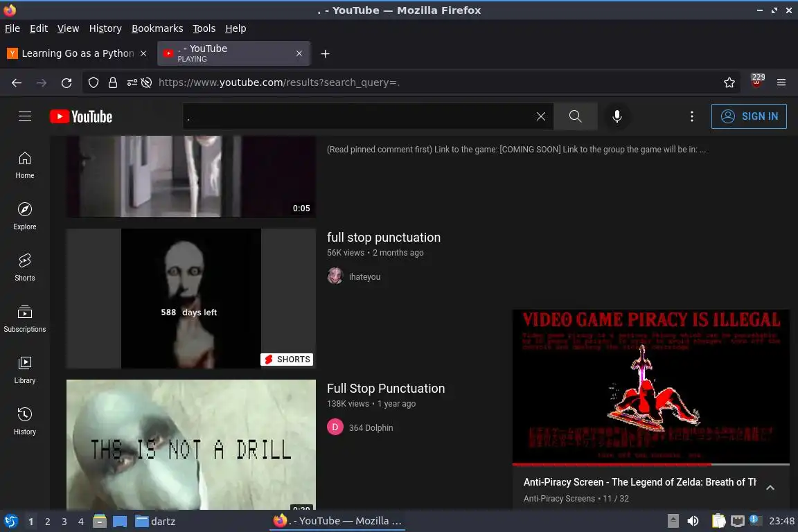Open Explore in YouTube sidebar

pos(24,216)
